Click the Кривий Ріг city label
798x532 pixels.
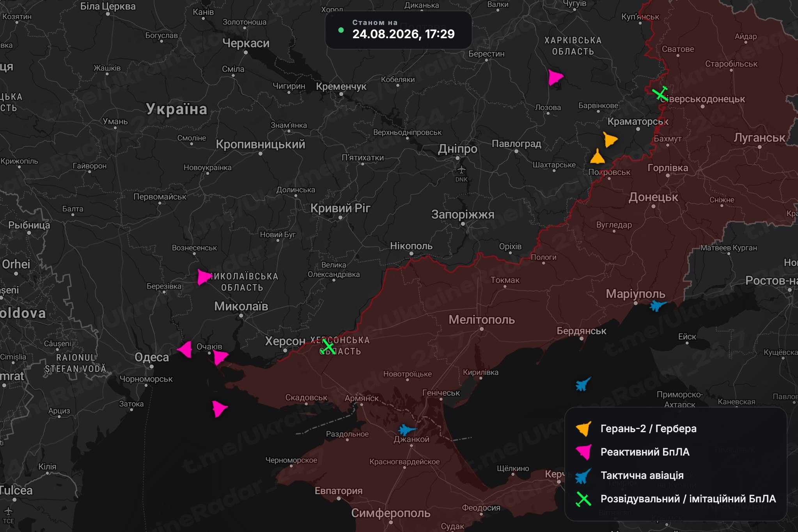click(340, 208)
